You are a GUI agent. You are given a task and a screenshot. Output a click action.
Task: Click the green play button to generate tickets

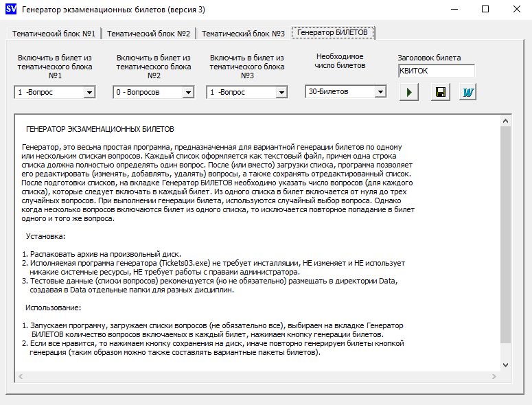pyautogui.click(x=409, y=92)
